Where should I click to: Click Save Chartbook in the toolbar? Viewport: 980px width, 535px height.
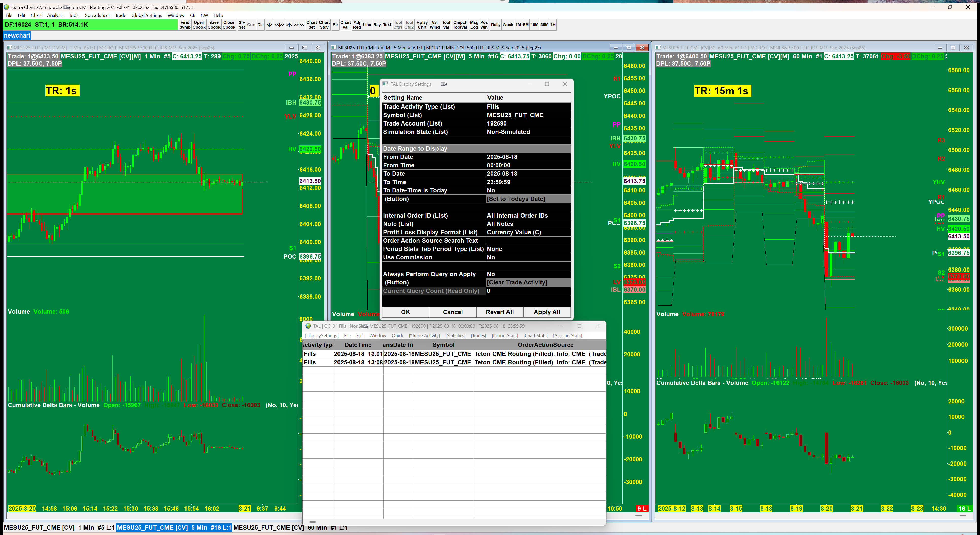[x=214, y=25]
